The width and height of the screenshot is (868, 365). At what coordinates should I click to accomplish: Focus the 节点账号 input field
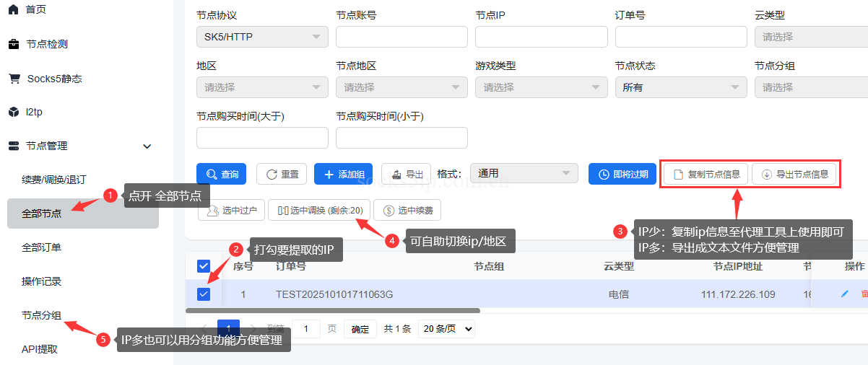click(402, 37)
